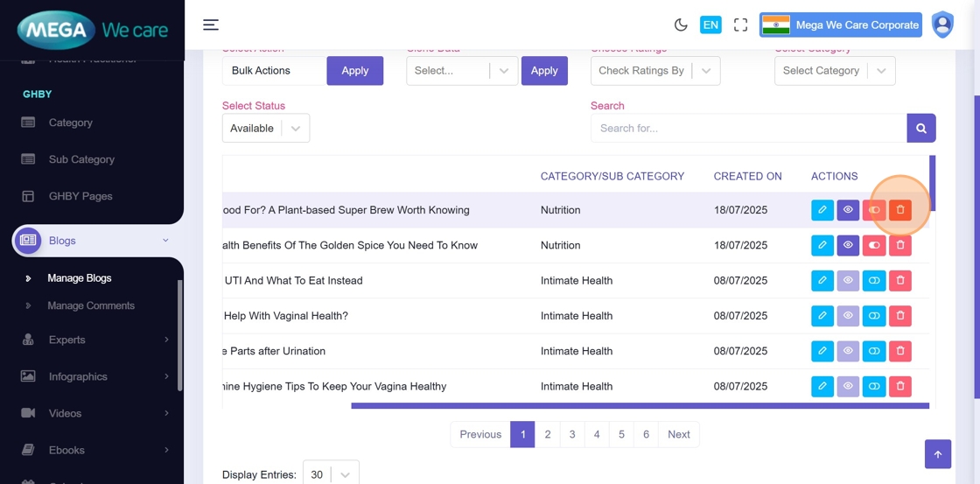Open the Select Category dropdown
Image resolution: width=980 pixels, height=484 pixels.
[x=834, y=71]
